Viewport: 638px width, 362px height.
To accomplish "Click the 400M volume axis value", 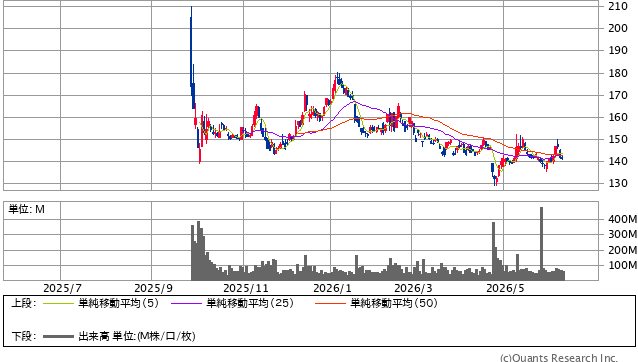I will (x=623, y=219).
